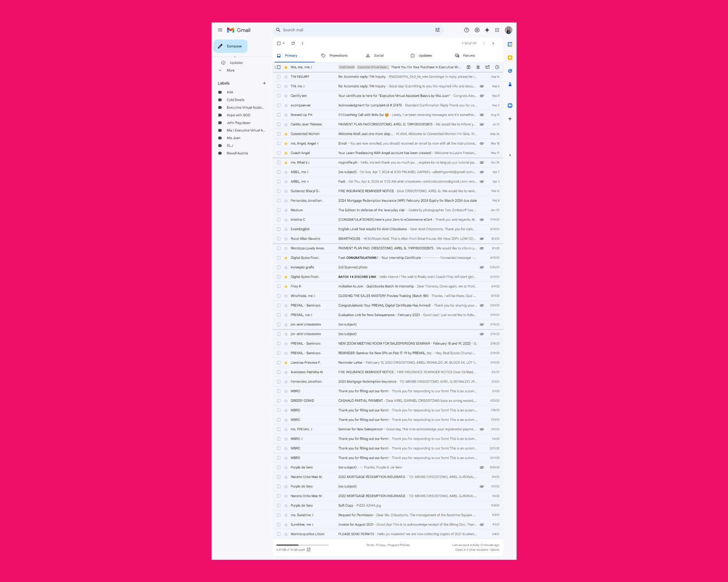Open Google apps grid launcher
Image resolution: width=728 pixels, height=582 pixels.
click(497, 30)
